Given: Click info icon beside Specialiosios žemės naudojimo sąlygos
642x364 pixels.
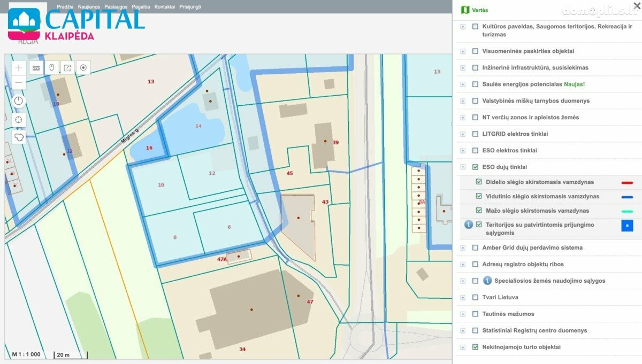Looking at the screenshot, I should (x=487, y=281).
